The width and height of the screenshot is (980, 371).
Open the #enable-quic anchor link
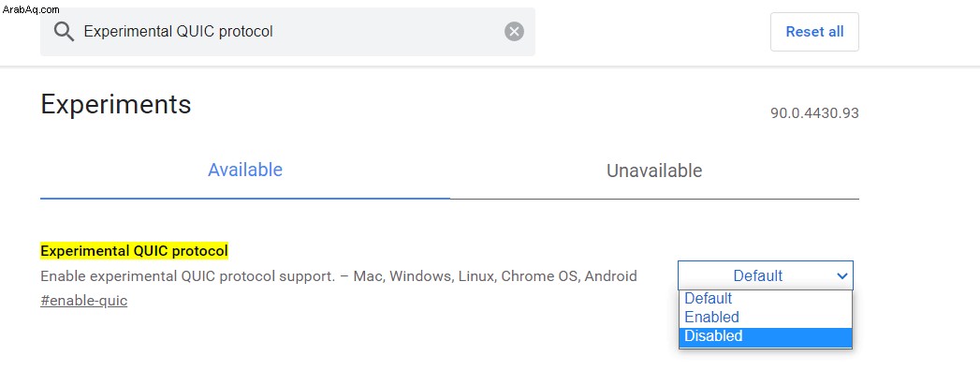83,301
